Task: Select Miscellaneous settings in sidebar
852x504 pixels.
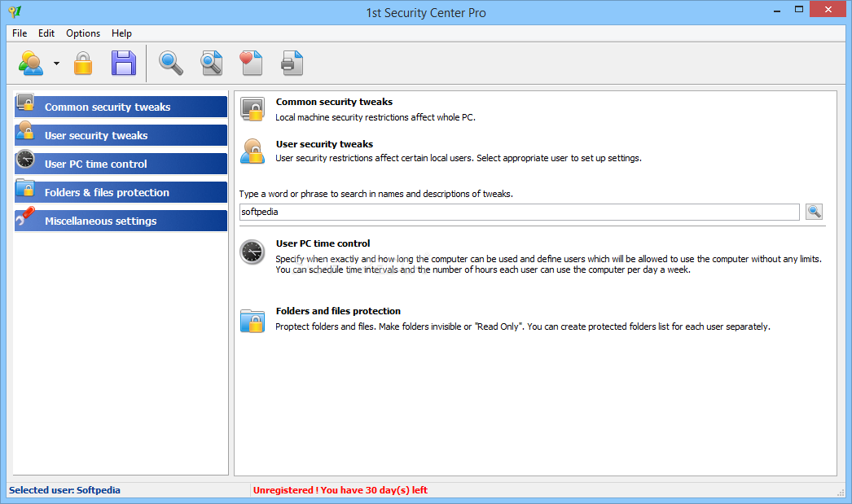Action: pos(121,221)
